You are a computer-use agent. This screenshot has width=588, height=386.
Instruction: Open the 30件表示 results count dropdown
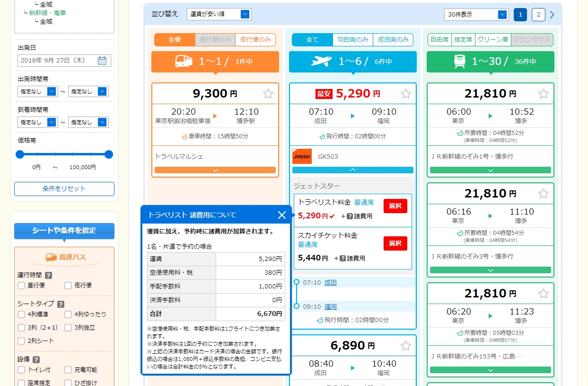click(476, 15)
